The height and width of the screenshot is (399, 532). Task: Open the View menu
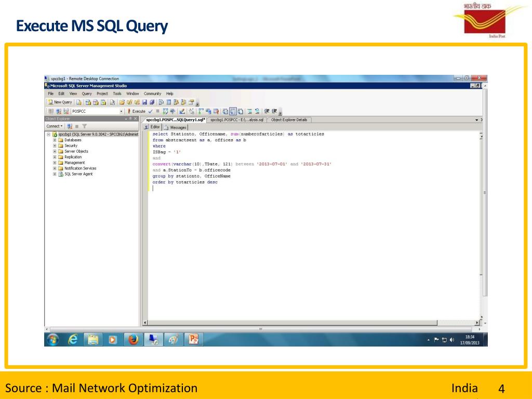tap(73, 94)
